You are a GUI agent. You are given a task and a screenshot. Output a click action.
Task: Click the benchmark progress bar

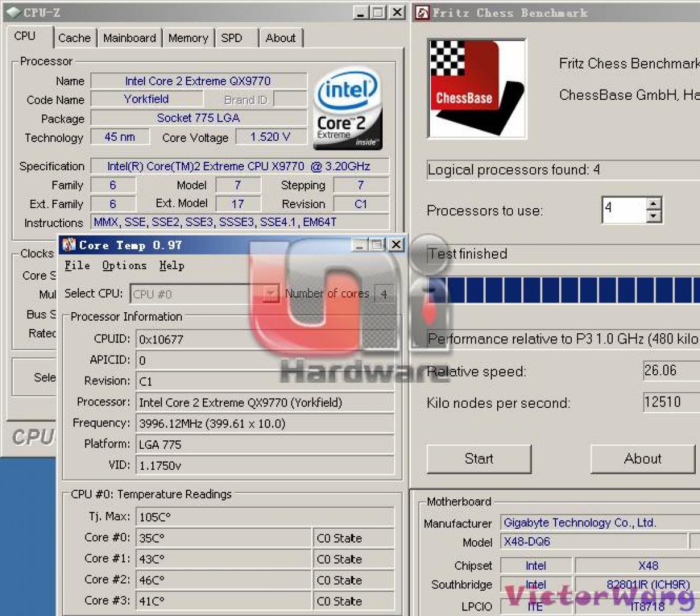pyautogui.click(x=563, y=290)
